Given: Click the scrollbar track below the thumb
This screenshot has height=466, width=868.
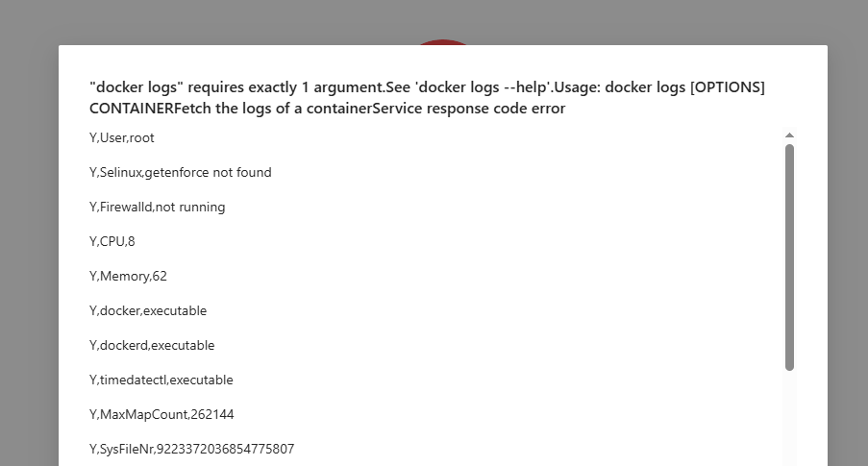Looking at the screenshot, I should [789, 418].
